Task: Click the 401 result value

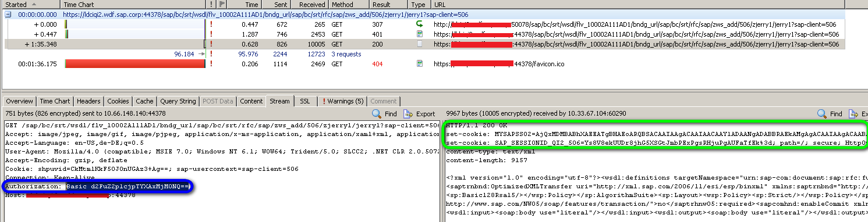Action: (x=377, y=34)
